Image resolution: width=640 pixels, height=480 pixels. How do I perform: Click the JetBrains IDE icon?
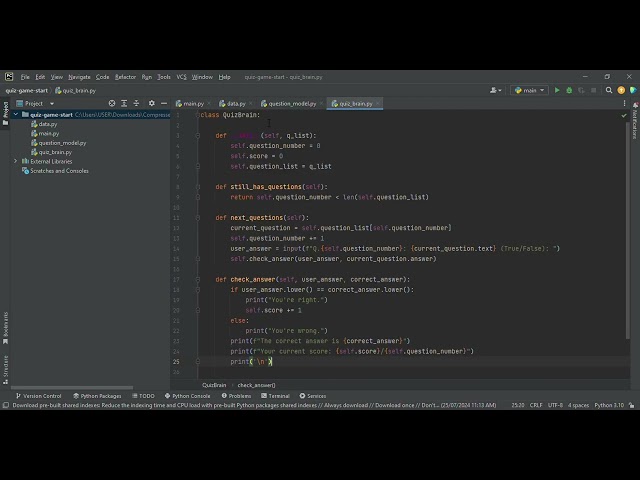click(9, 77)
